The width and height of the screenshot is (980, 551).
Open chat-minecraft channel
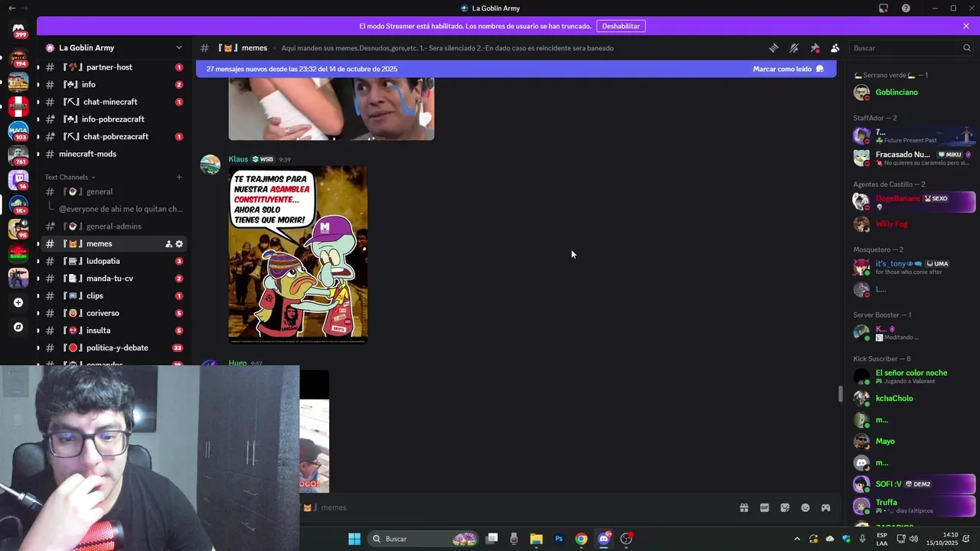tap(113, 102)
